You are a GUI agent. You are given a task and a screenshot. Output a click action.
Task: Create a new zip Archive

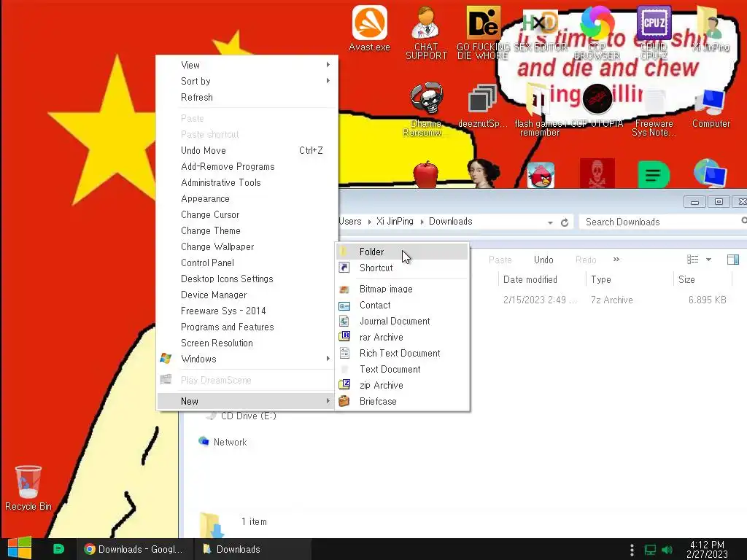(402, 385)
